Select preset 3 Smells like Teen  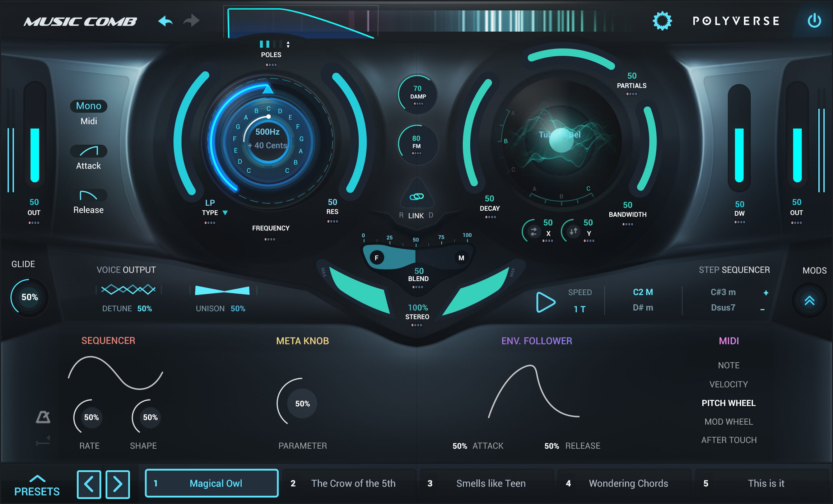487,483
